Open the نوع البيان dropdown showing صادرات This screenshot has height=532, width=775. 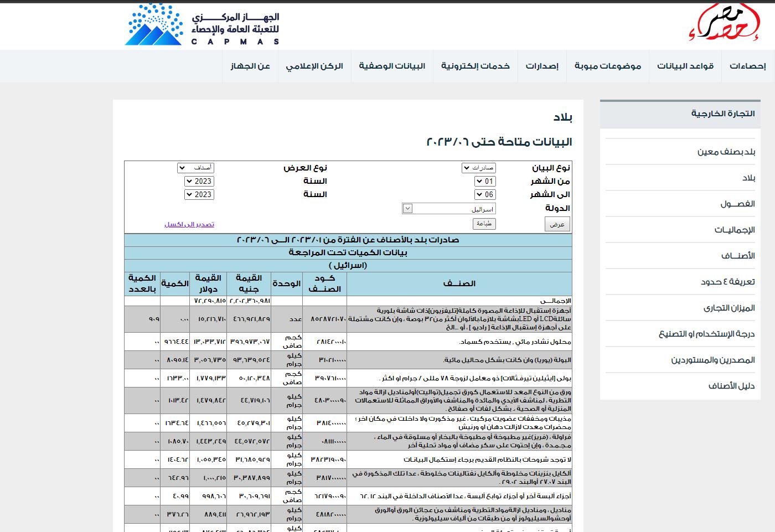479,168
